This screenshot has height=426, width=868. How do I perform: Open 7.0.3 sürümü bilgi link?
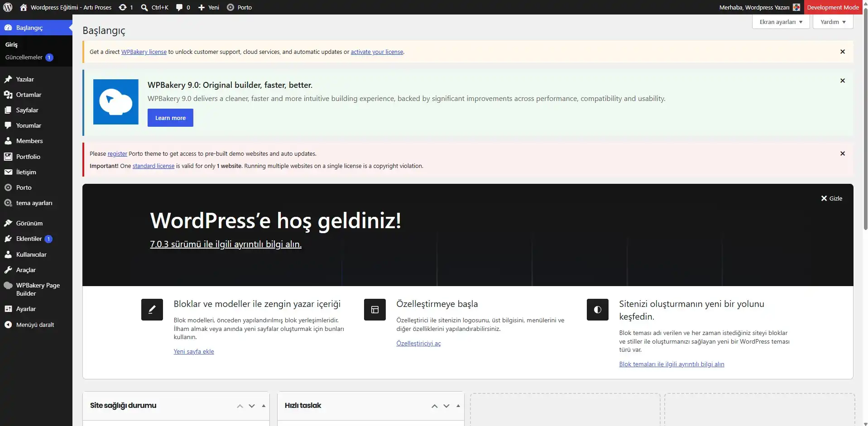tap(225, 244)
